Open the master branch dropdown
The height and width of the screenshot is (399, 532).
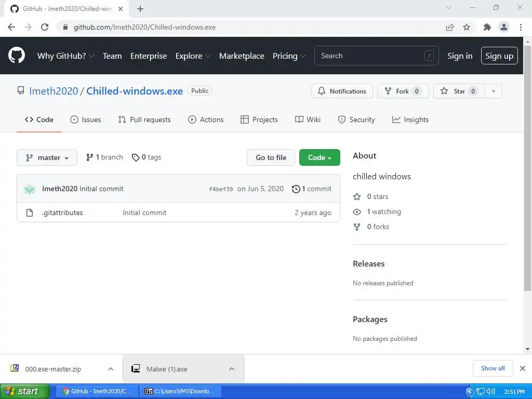[x=47, y=157]
